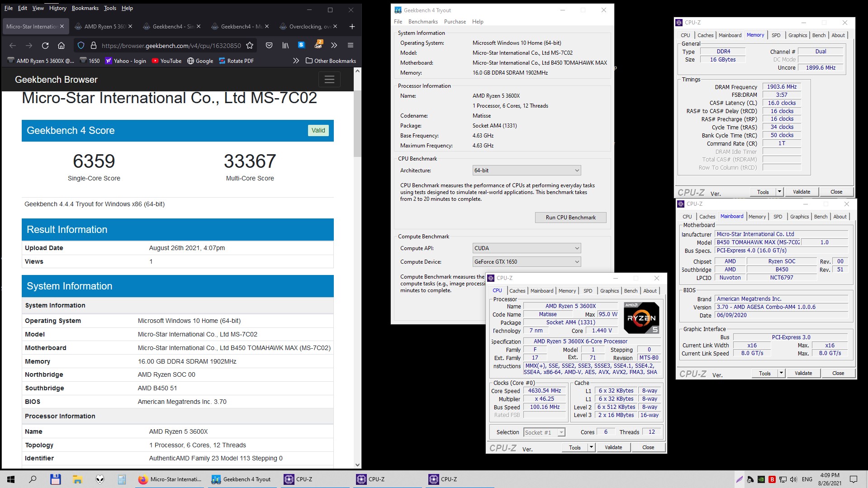Save page to Pocket
Viewport: 868px width, 488px height.
[269, 45]
